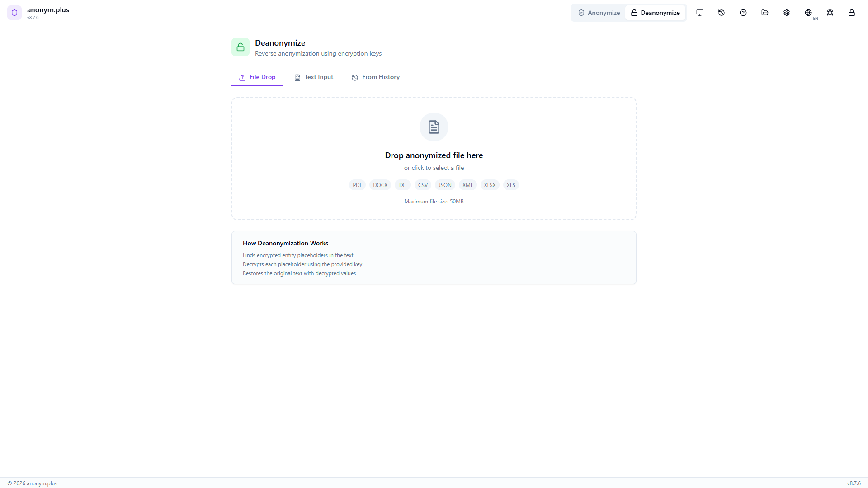Select the XLSX format badge
This screenshot has width=868, height=488.
[490, 185]
